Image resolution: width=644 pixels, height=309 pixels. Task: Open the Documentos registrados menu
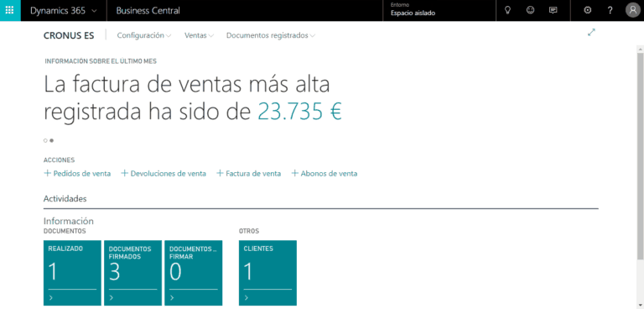point(271,35)
